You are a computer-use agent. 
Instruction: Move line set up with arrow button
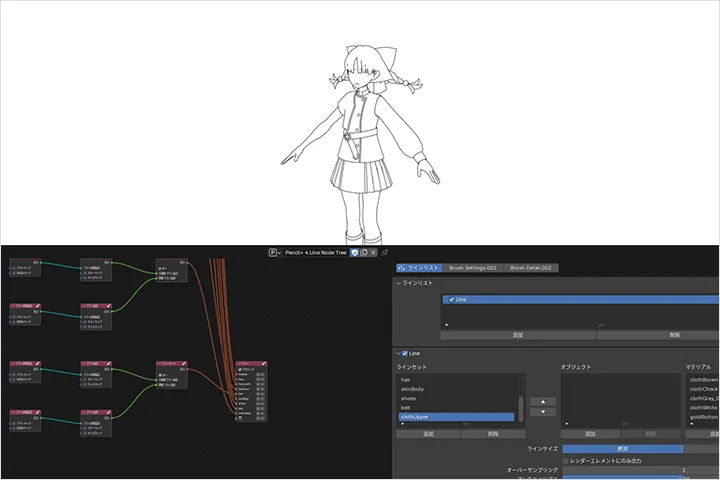tap(543, 401)
